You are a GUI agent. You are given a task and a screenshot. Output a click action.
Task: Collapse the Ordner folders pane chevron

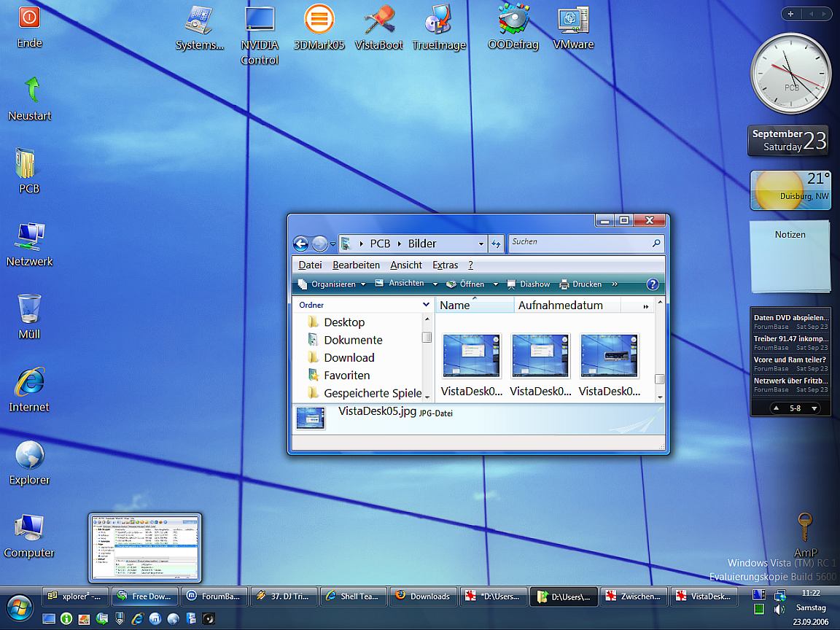[426, 304]
